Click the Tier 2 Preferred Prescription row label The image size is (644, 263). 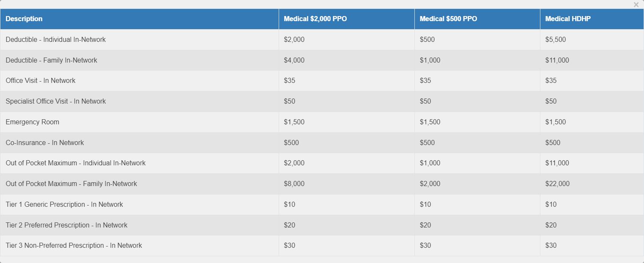(66, 225)
